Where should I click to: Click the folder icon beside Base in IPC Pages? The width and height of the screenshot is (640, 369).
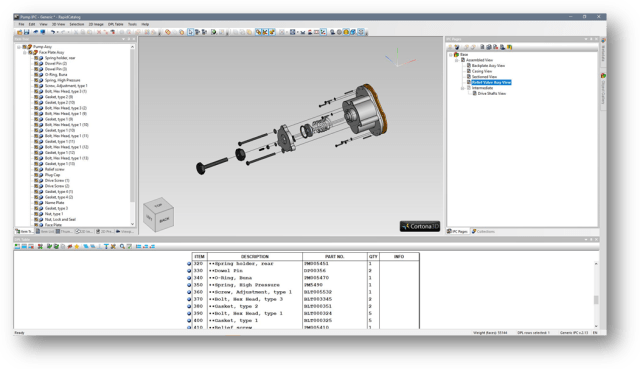(456, 54)
